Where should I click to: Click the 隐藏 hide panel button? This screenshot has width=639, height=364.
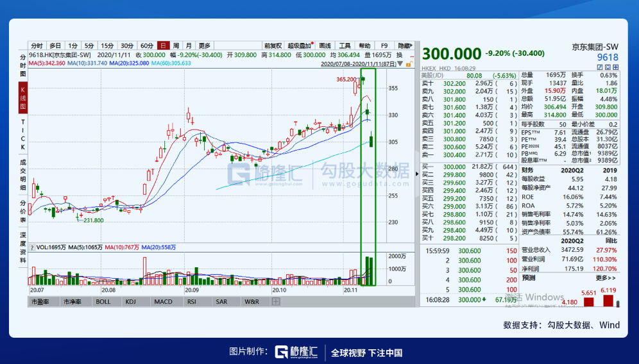pos(405,45)
